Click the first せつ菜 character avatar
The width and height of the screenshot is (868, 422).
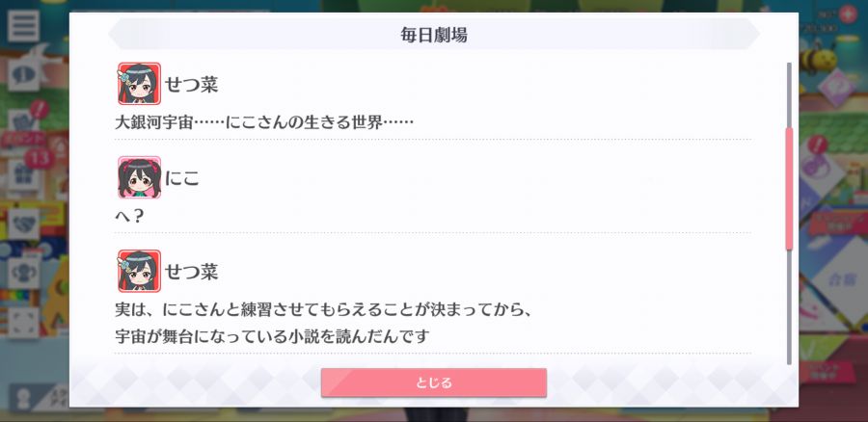139,84
